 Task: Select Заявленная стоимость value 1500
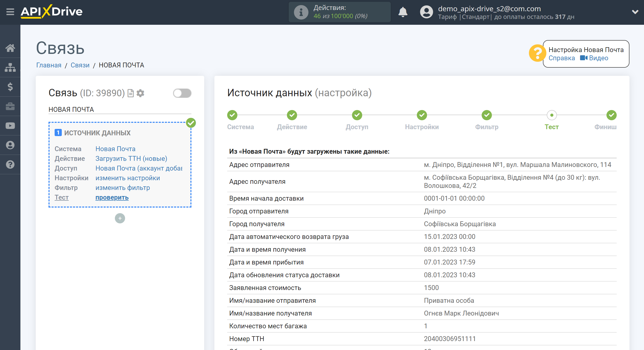(431, 288)
